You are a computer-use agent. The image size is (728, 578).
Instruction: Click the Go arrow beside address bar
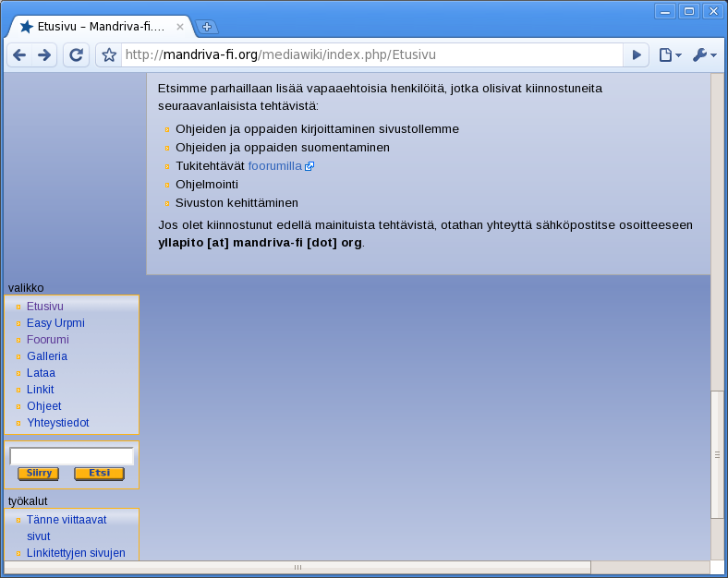tap(636, 55)
